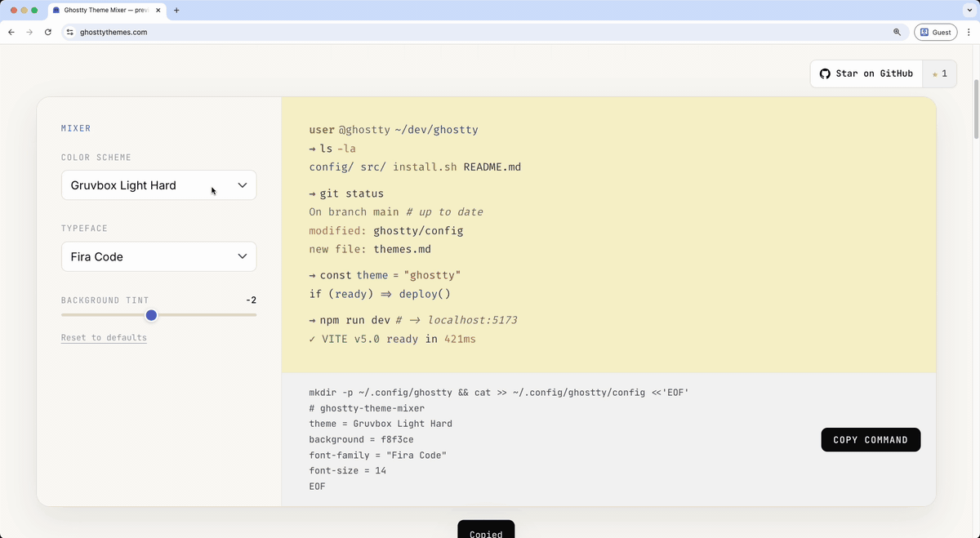Click the MIXER panel heading
Image resolution: width=980 pixels, height=538 pixels.
point(76,128)
